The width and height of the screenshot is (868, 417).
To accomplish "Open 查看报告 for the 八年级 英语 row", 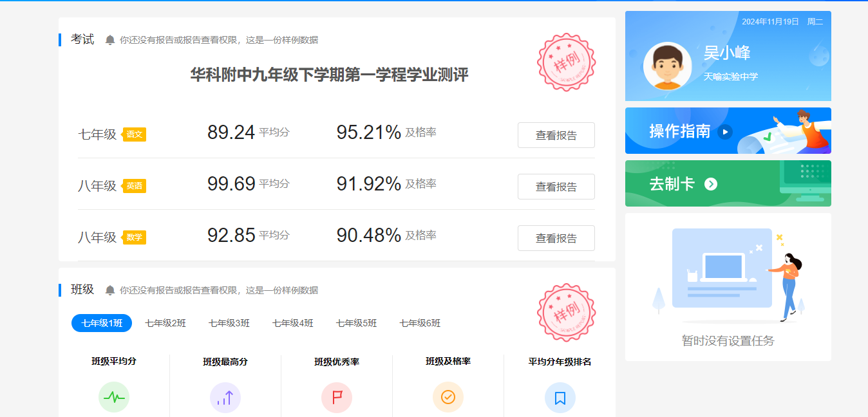I will (x=556, y=187).
